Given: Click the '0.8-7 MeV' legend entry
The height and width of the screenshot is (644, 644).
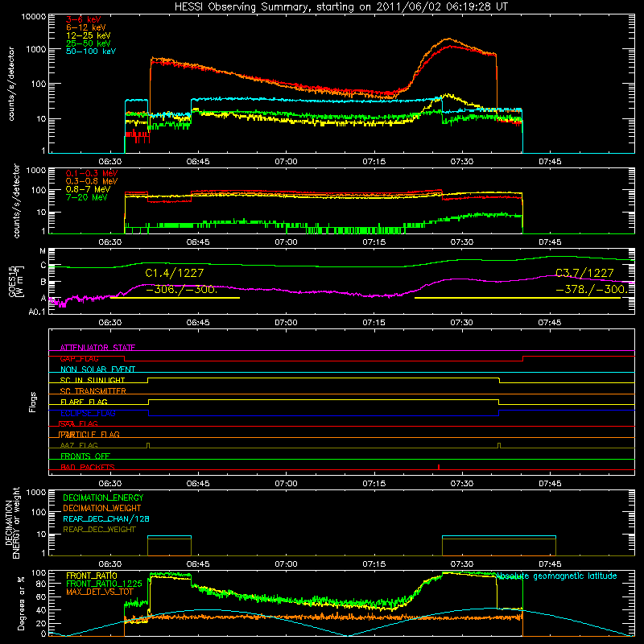Looking at the screenshot, I should pyautogui.click(x=88, y=189).
